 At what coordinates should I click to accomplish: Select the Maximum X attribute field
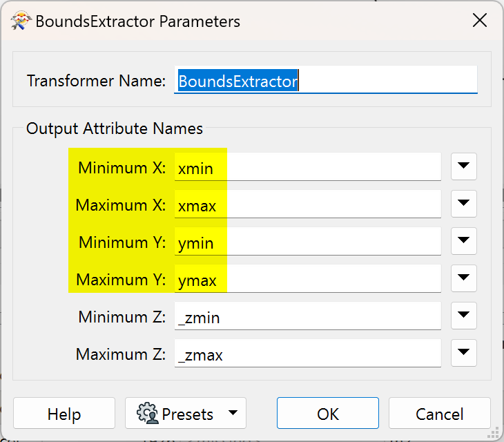point(307,205)
